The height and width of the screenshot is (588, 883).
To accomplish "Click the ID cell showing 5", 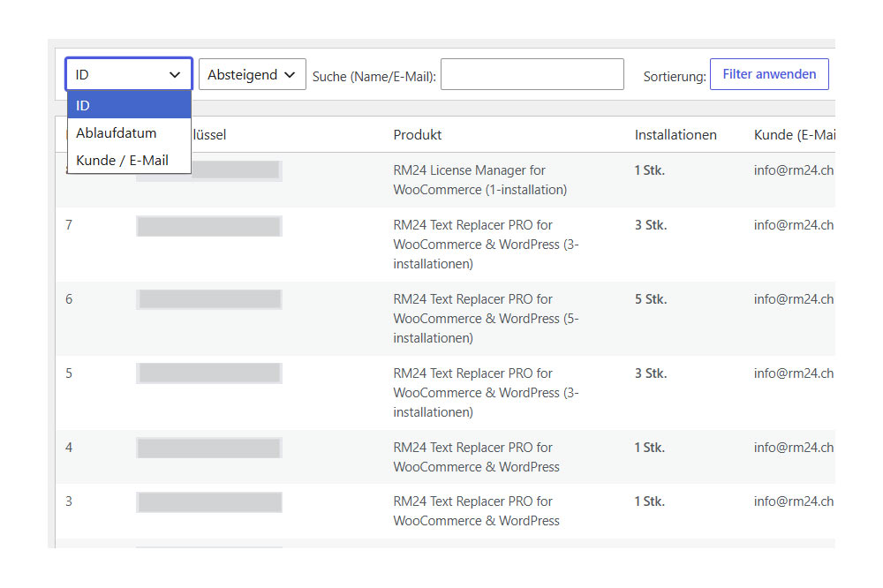I will coord(69,373).
